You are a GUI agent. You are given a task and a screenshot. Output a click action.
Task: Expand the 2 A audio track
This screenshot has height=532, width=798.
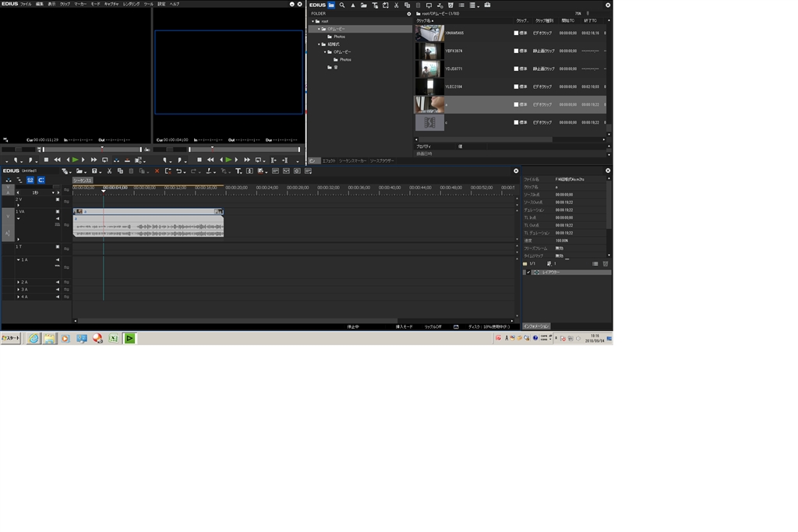coord(19,282)
